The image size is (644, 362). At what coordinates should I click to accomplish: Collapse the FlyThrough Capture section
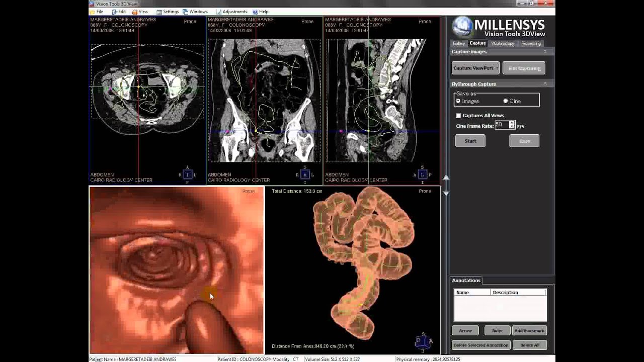[545, 84]
